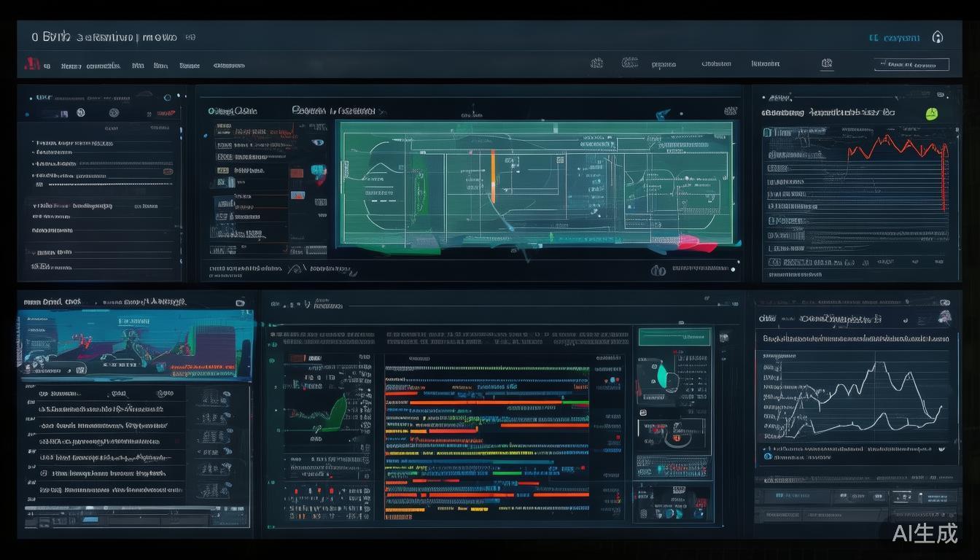
Task: Click the small camera icon above the video preview
Action: pos(240,302)
